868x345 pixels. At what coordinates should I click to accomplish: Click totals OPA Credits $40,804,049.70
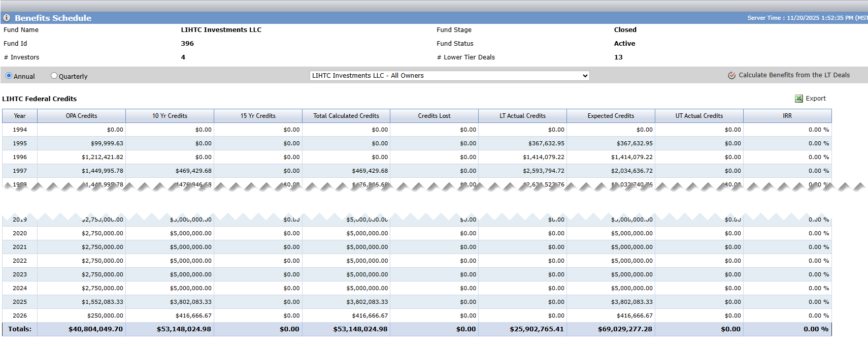[95, 329]
